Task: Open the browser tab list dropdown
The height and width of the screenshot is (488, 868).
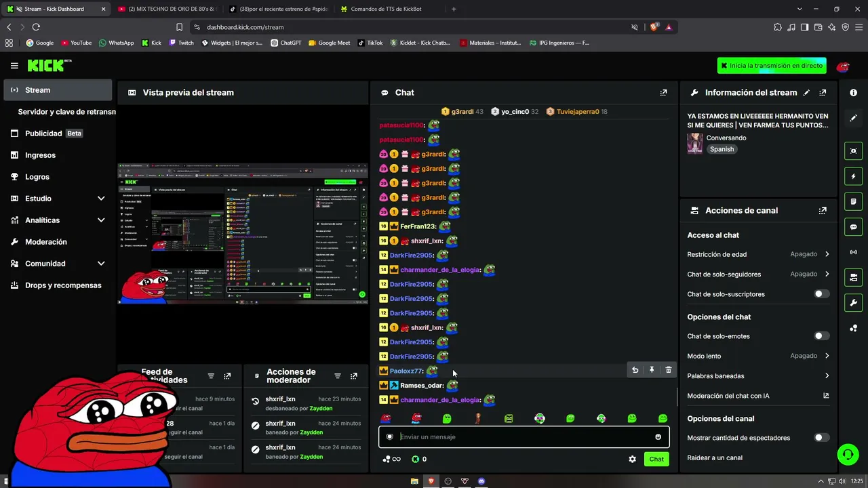Action: click(x=800, y=9)
